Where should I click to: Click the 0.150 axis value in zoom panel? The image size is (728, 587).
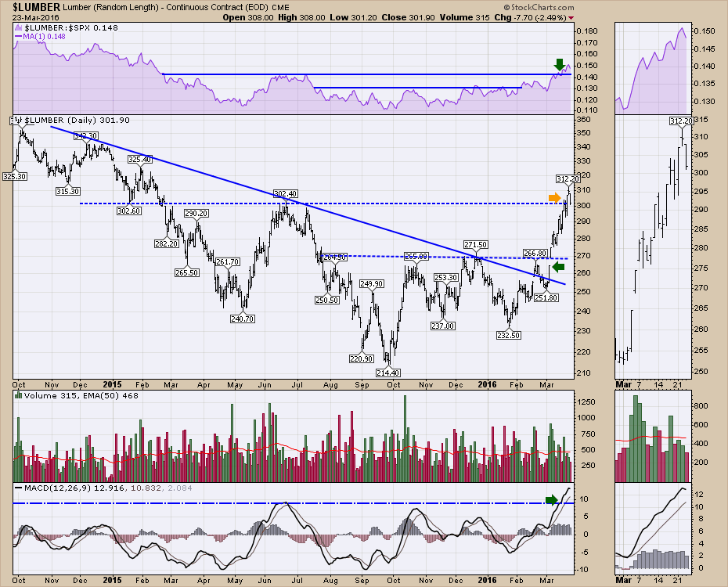click(705, 31)
